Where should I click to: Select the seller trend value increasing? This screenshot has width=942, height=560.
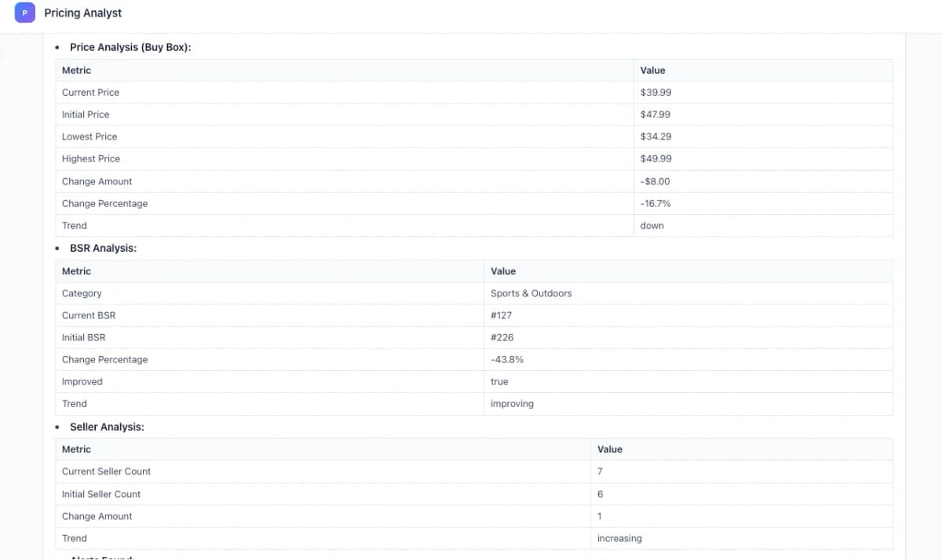(619, 539)
